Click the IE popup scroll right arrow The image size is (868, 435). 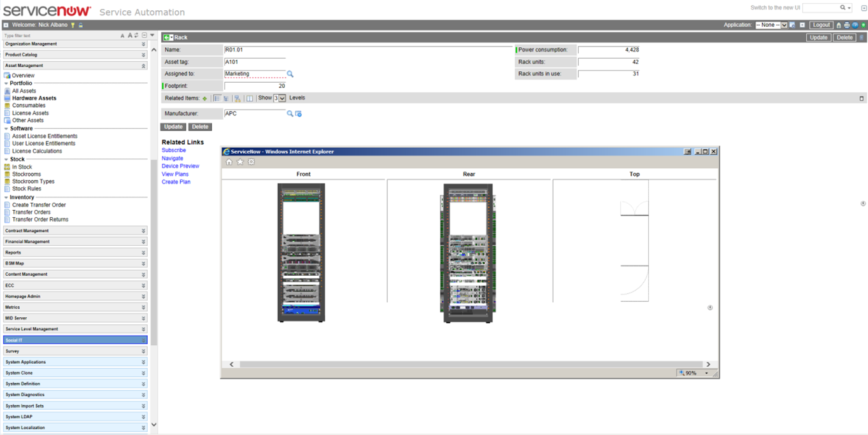708,364
